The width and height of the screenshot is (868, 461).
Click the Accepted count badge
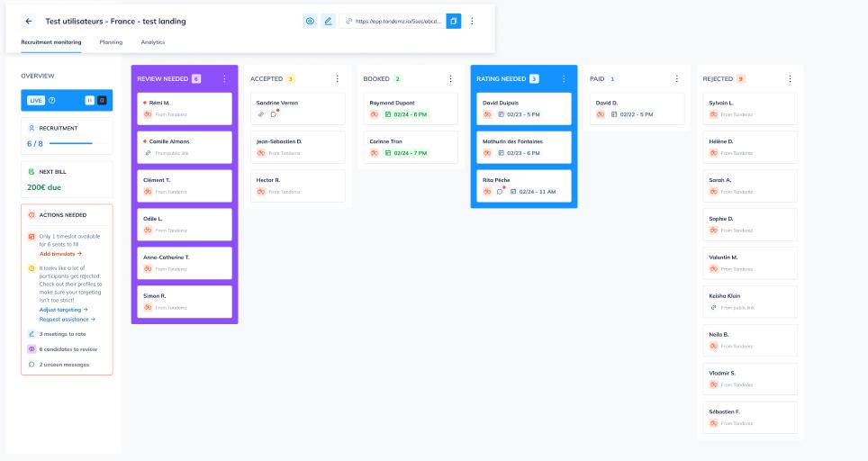[290, 78]
